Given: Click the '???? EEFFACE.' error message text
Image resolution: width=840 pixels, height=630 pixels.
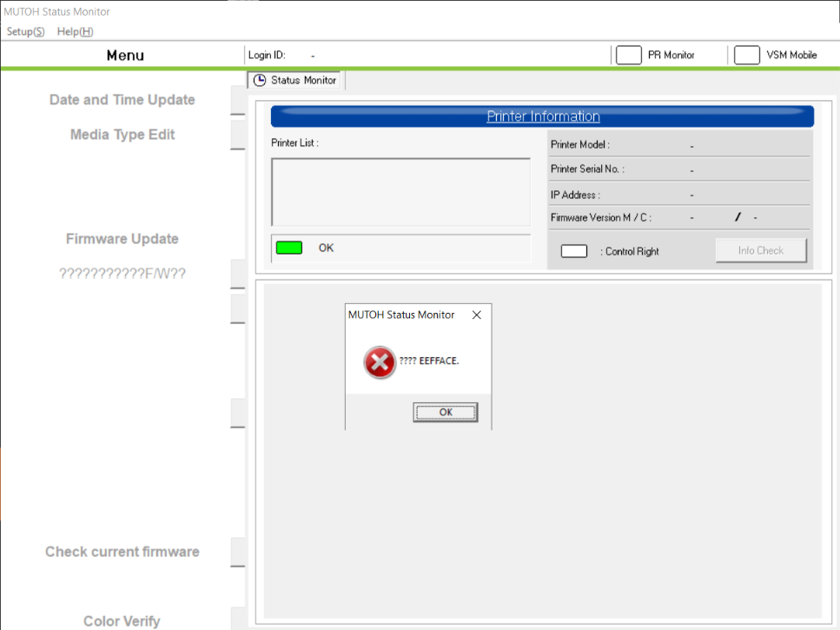Looking at the screenshot, I should coord(429,361).
